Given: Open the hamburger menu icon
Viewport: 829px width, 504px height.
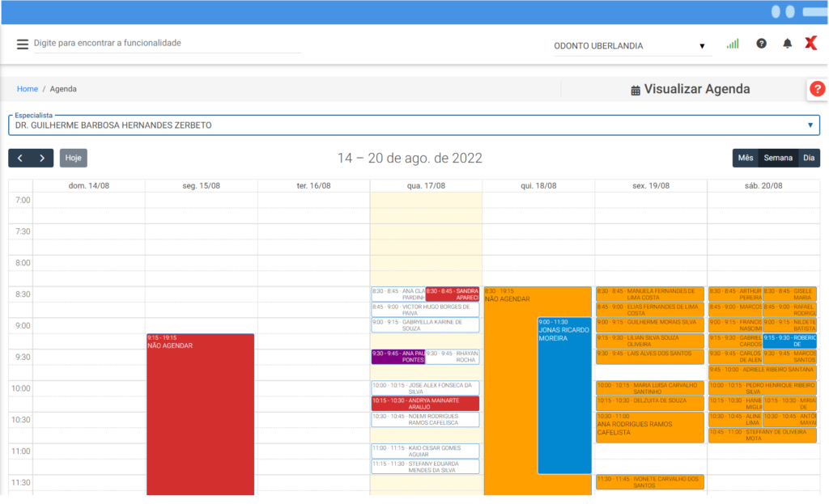Looking at the screenshot, I should (x=23, y=44).
